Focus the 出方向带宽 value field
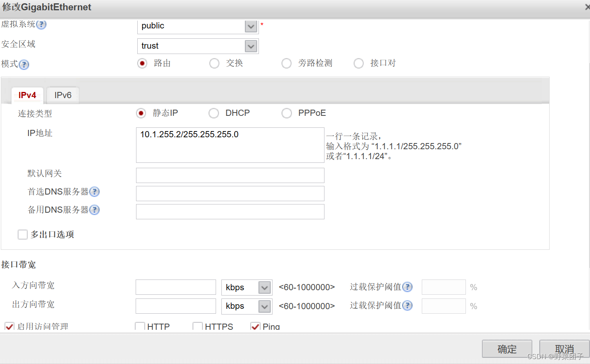Screen dimensions: 590x364 (x=176, y=306)
